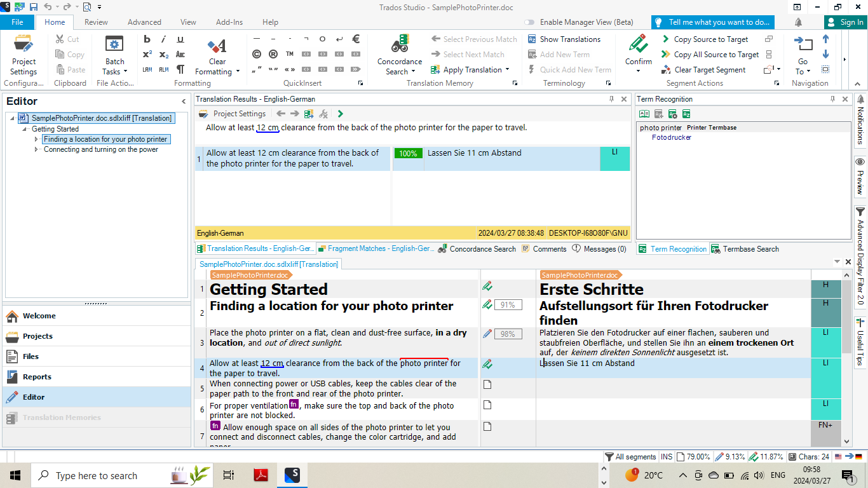Viewport: 868px width, 488px height.
Task: Click the Tell me what you want search box
Action: pyautogui.click(x=713, y=22)
